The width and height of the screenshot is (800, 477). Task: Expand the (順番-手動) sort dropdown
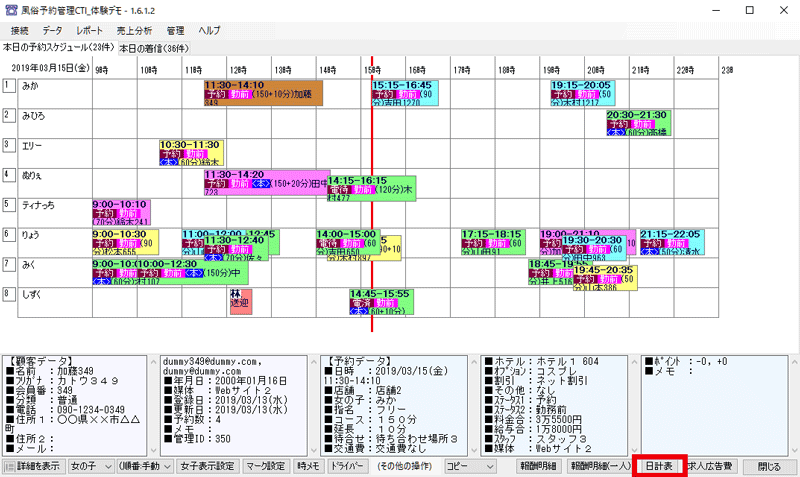coord(141,466)
